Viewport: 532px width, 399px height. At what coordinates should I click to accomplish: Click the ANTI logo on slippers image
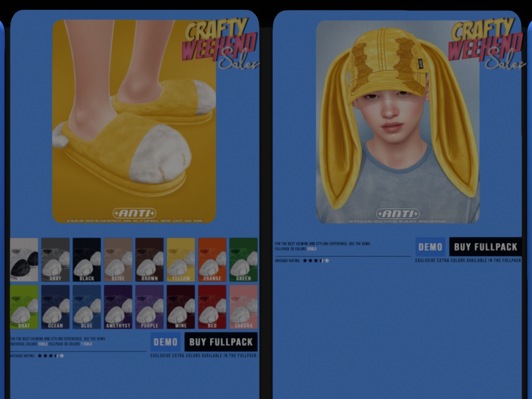(x=135, y=213)
